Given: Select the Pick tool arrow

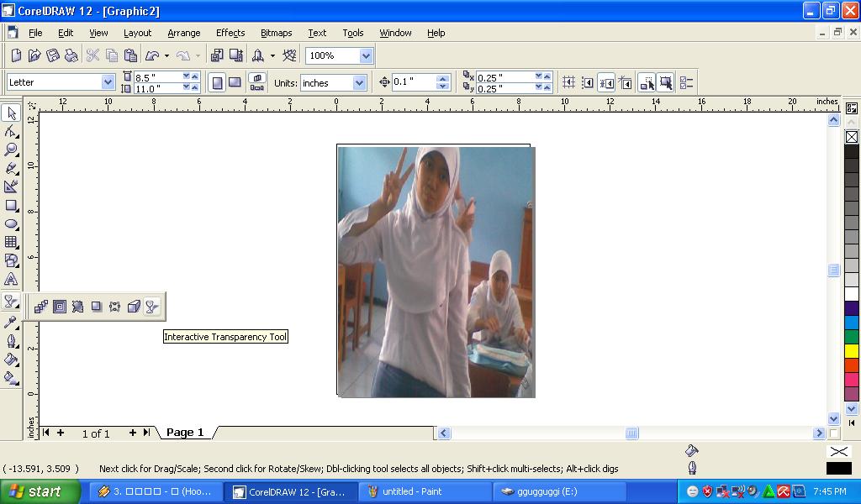Looking at the screenshot, I should [x=11, y=113].
